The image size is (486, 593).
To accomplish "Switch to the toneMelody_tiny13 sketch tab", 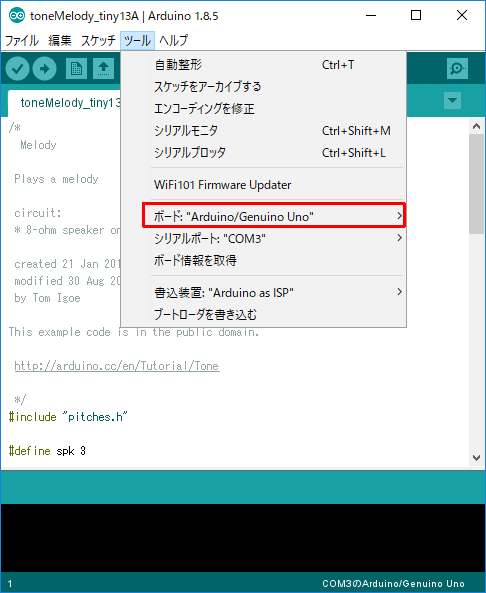I will (64, 103).
